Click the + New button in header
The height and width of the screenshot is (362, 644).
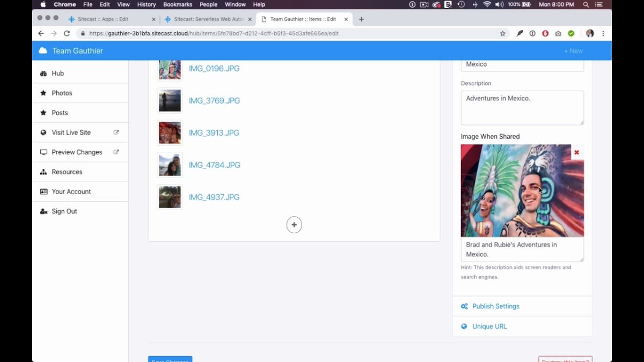pyautogui.click(x=573, y=51)
